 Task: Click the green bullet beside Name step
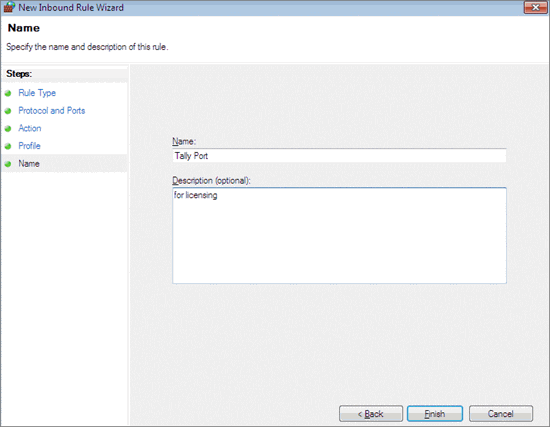pyautogui.click(x=8, y=164)
